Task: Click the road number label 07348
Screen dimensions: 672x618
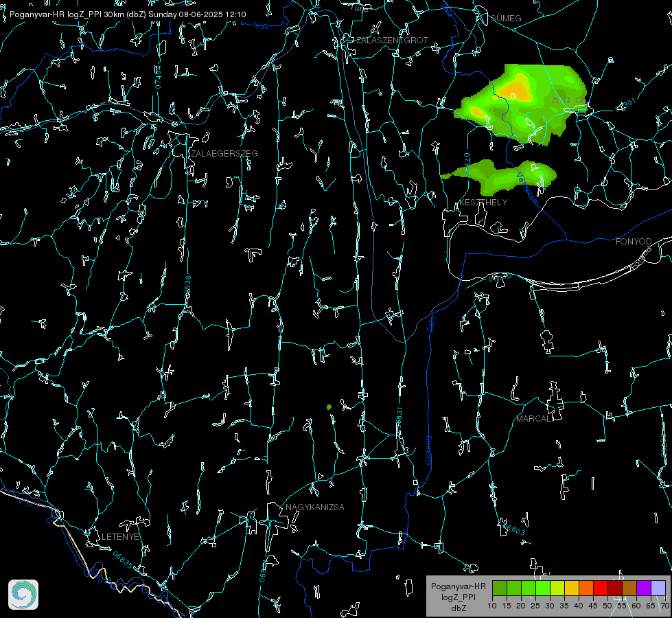Action: pyautogui.click(x=467, y=165)
